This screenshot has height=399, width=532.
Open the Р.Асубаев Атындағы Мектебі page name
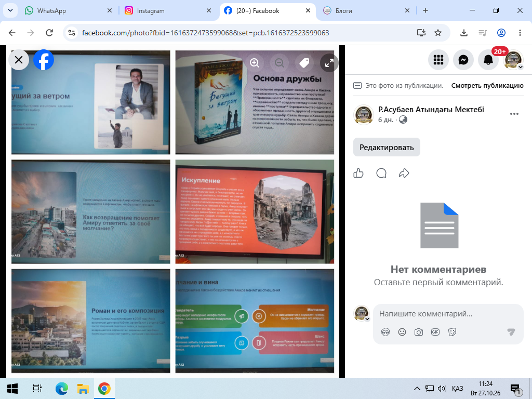click(431, 110)
